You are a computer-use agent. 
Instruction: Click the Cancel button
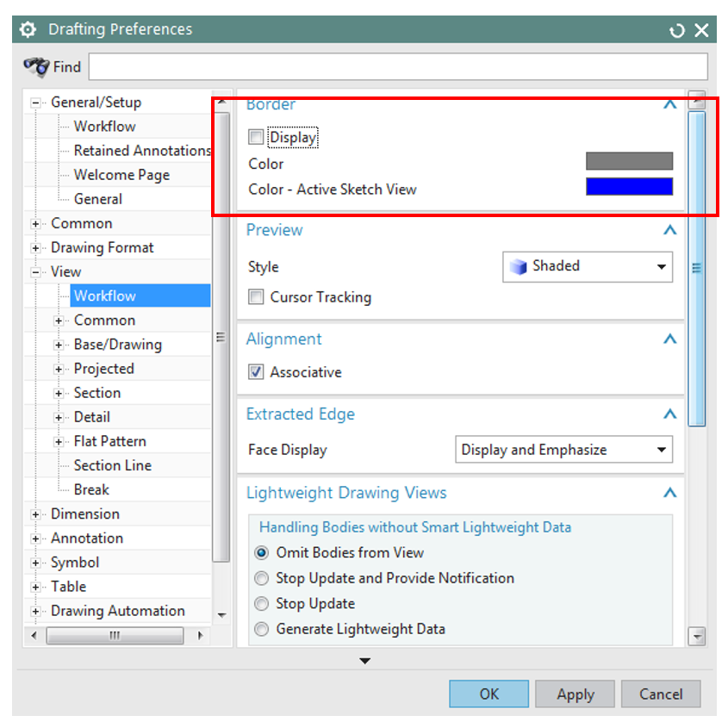661,694
